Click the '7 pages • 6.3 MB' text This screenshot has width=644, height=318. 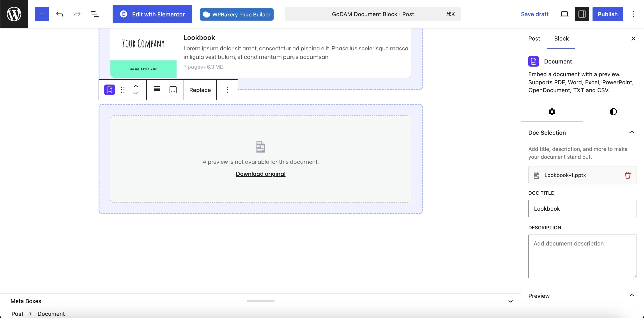click(203, 67)
